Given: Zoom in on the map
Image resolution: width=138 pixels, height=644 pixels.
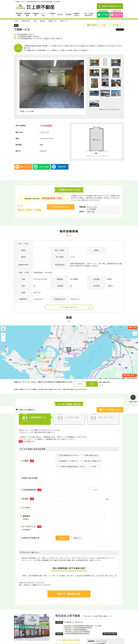Looking at the screenshot, I should pyautogui.click(x=3, y=335).
